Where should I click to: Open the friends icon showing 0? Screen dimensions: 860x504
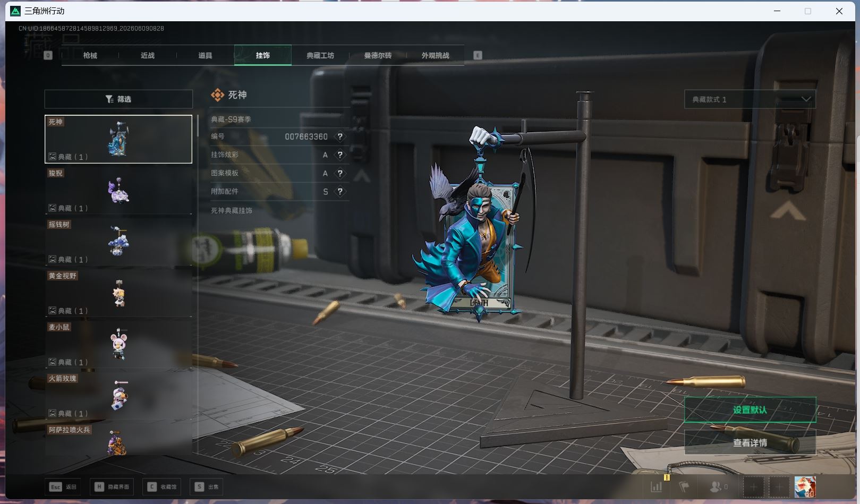point(719,486)
